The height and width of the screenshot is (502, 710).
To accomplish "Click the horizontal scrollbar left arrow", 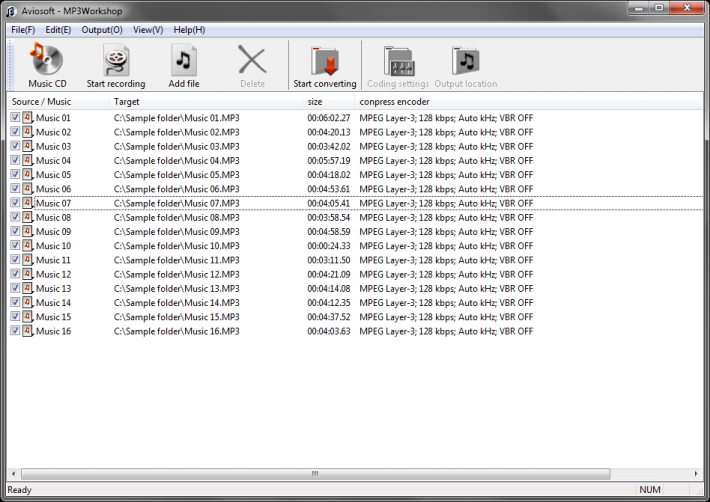I will point(14,473).
